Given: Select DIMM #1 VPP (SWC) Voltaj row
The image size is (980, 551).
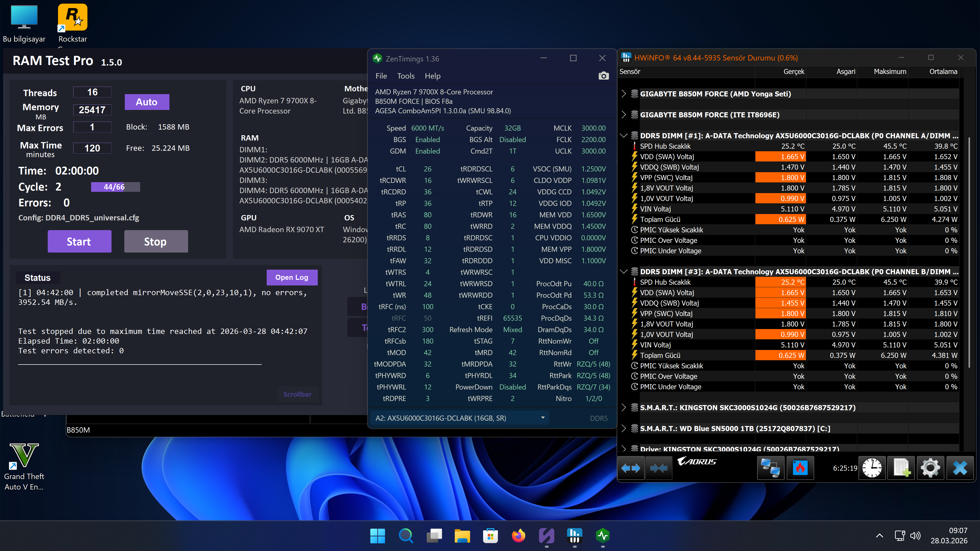Looking at the screenshot, I should (x=795, y=178).
